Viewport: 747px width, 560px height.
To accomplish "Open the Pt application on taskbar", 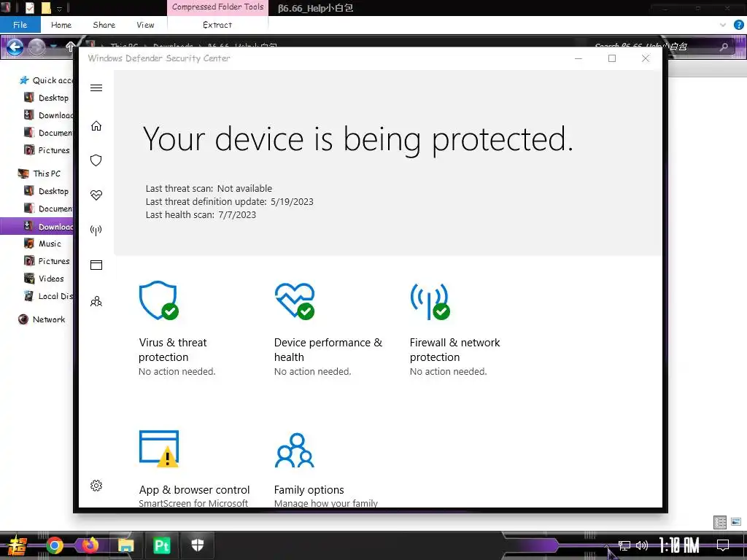I will [161, 545].
